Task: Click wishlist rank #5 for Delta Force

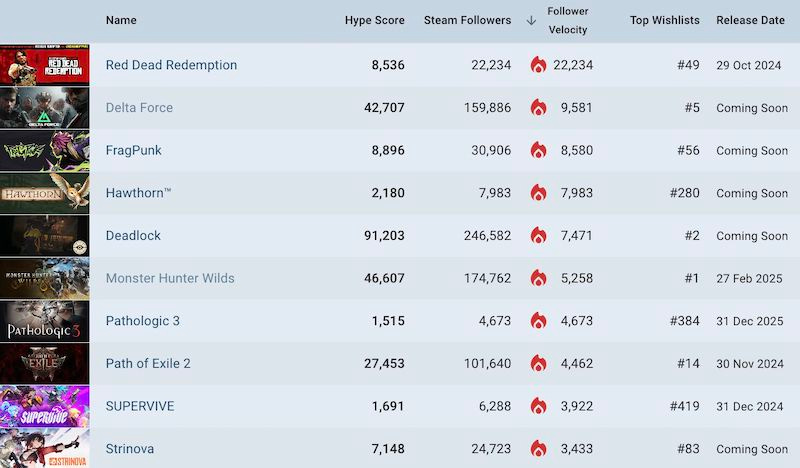Action: pos(692,108)
